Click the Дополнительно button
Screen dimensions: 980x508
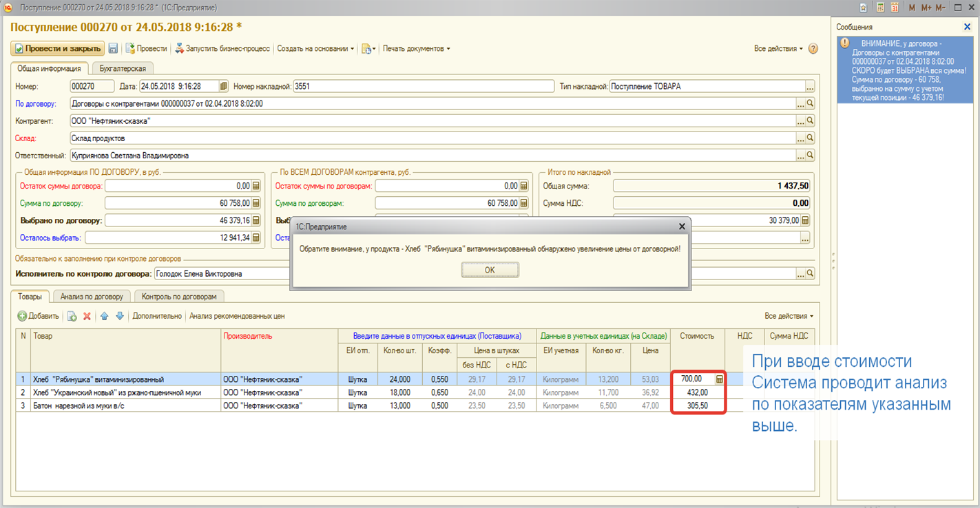[156, 316]
